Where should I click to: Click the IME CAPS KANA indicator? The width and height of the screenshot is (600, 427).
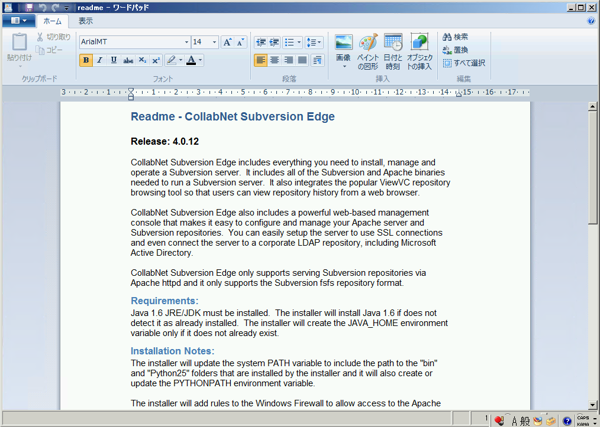click(x=583, y=420)
